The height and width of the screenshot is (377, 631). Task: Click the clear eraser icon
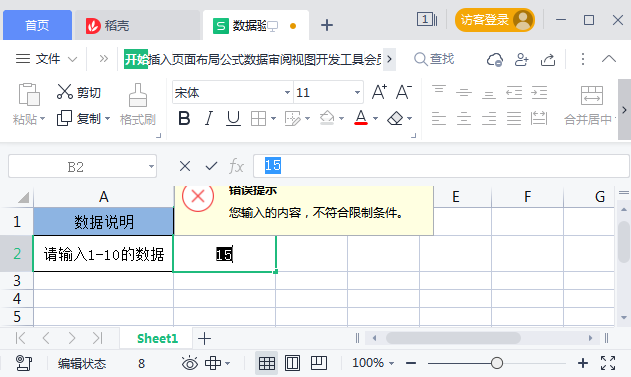pyautogui.click(x=395, y=118)
